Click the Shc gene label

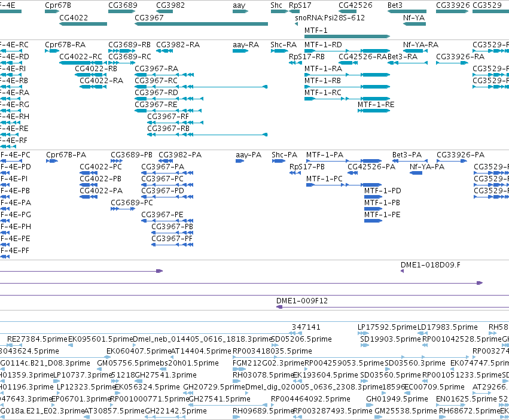coord(276,5)
